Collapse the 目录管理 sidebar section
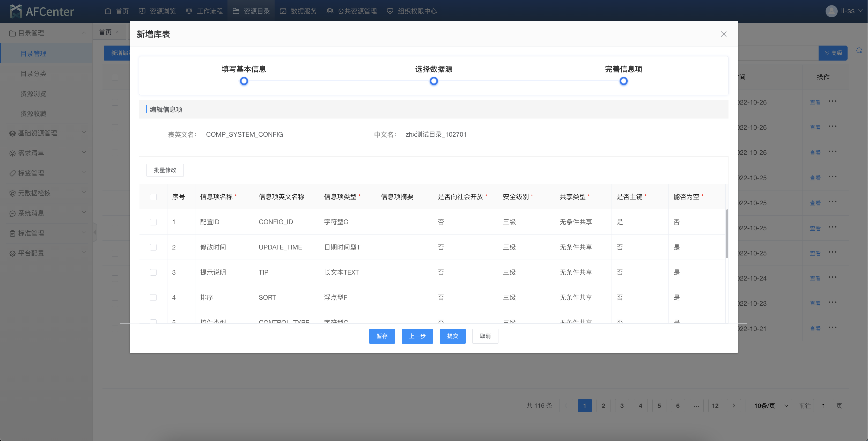The image size is (868, 441). pyautogui.click(x=84, y=33)
